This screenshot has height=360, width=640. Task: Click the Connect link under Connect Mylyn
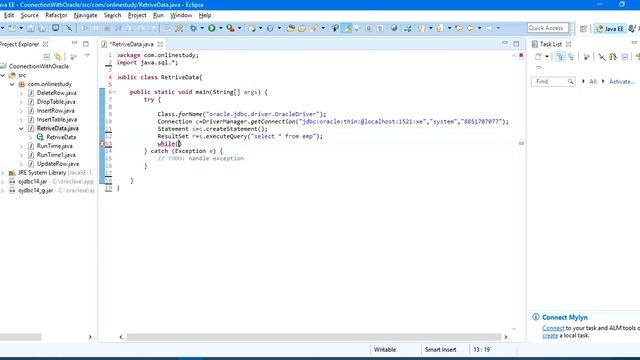click(x=553, y=328)
